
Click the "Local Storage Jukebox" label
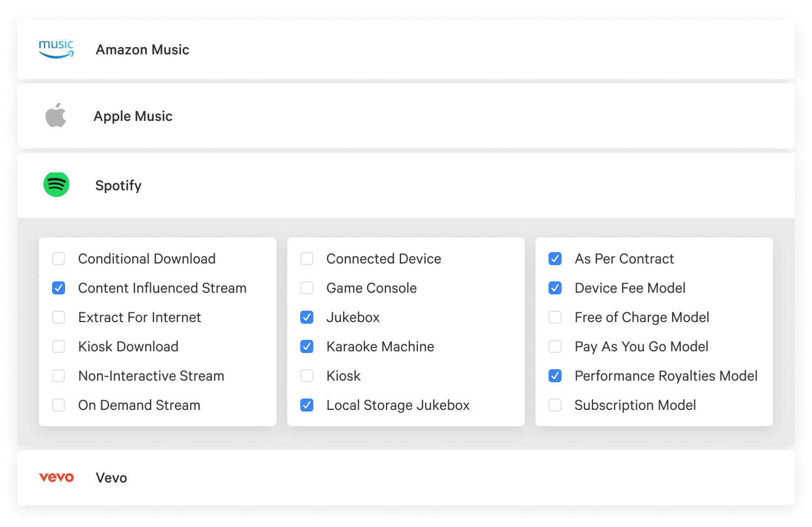point(398,406)
